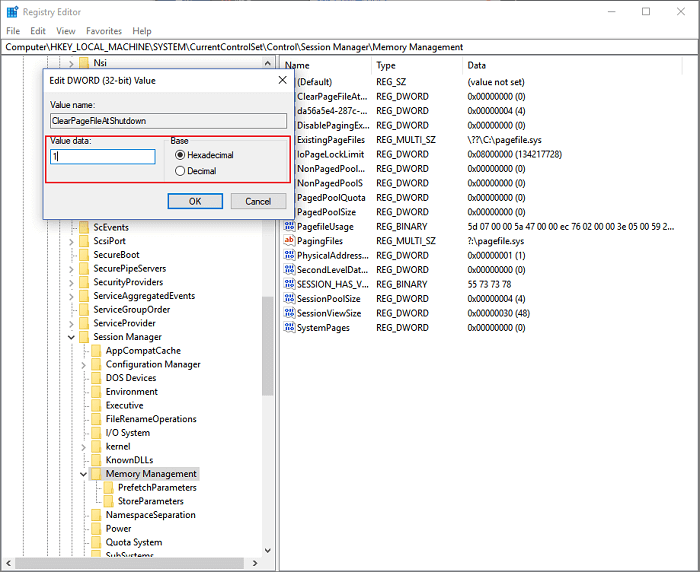Screen dimensions: 700x572
Task: Open the View menu
Action: click(x=66, y=31)
